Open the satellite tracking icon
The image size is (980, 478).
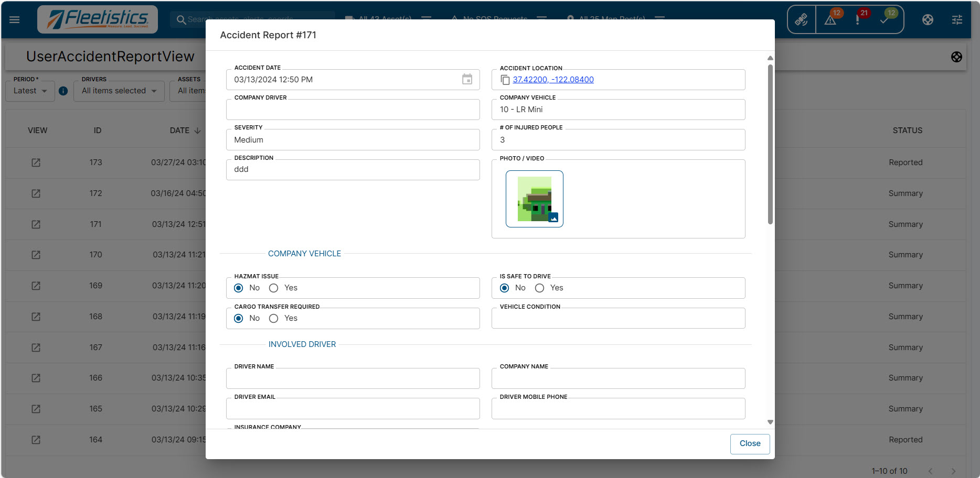(x=801, y=20)
